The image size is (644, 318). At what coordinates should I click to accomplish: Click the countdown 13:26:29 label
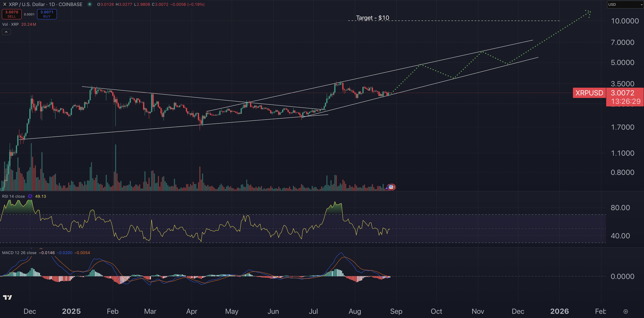[626, 101]
